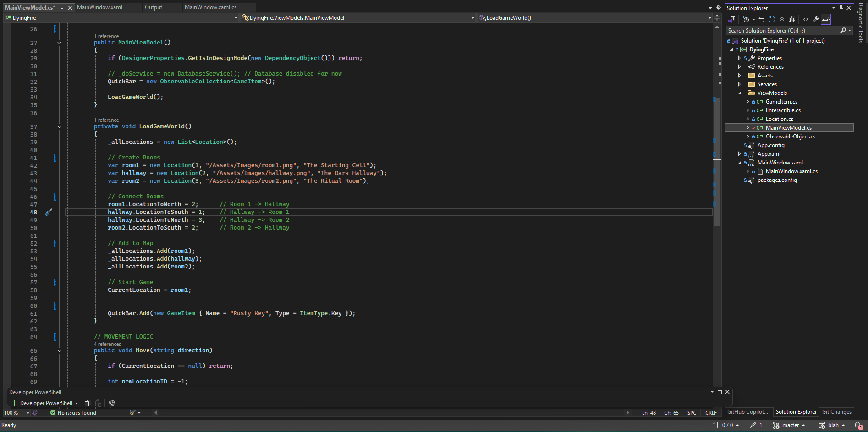Open Properties wrench icon in Solution Explorer
Image resolution: width=868 pixels, height=432 pixels.
coord(815,19)
